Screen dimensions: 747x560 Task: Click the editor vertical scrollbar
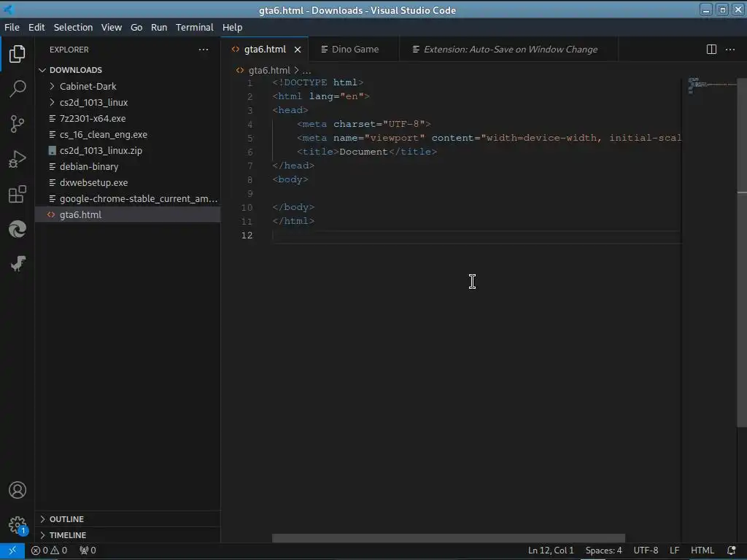point(742,252)
